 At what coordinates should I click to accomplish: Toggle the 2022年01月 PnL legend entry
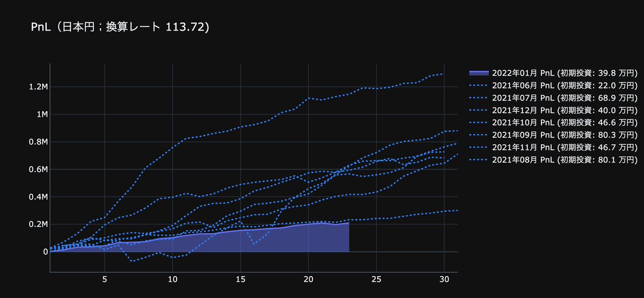pos(553,73)
